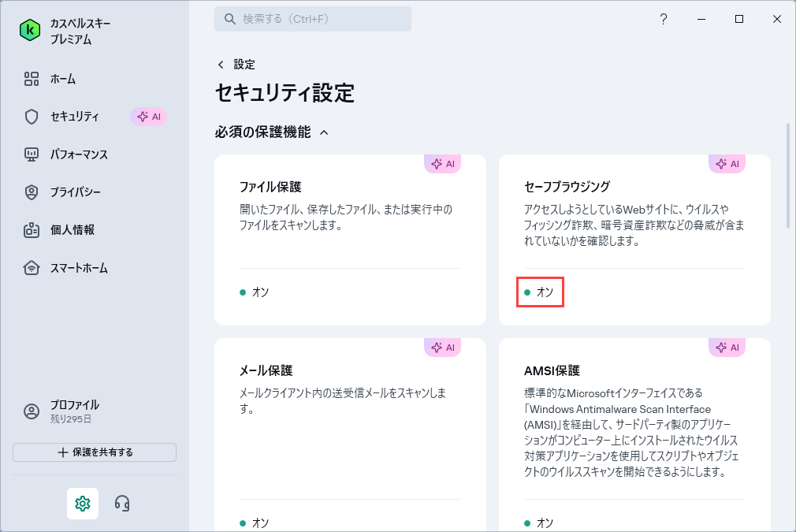Click AI badge on ファイル保護 card
Screen dimensions: 796x532
[443, 163]
